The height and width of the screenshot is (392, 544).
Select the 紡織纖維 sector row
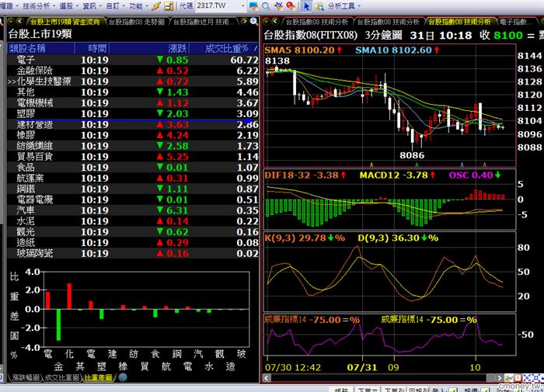pos(133,146)
